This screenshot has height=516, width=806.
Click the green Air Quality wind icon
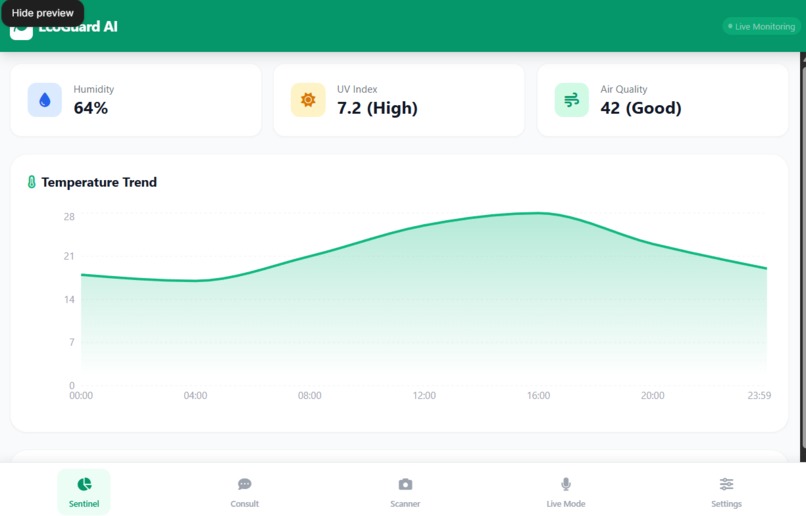point(572,100)
